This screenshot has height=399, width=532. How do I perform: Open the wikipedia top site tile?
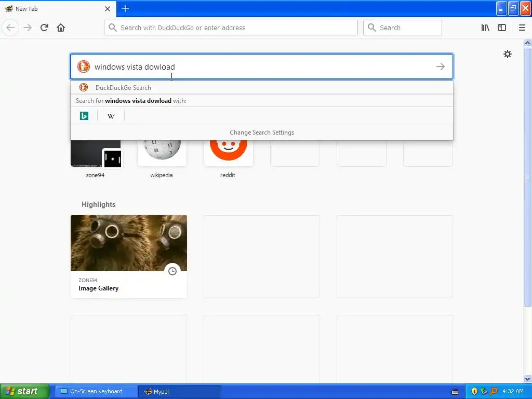click(162, 159)
